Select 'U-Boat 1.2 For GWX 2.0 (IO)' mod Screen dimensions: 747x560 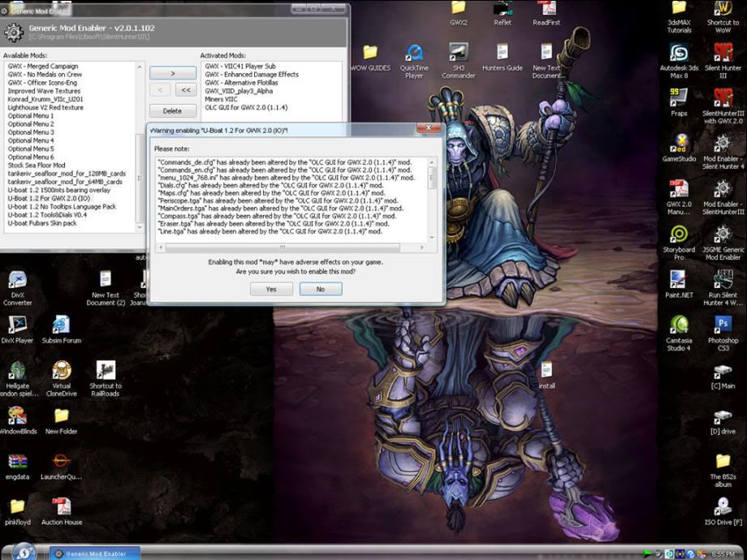coord(49,198)
